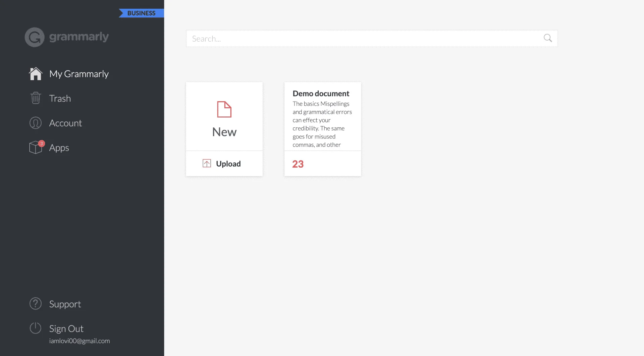Viewport: 644px width, 356px height.
Task: Click the trash can icon
Action: pos(36,98)
